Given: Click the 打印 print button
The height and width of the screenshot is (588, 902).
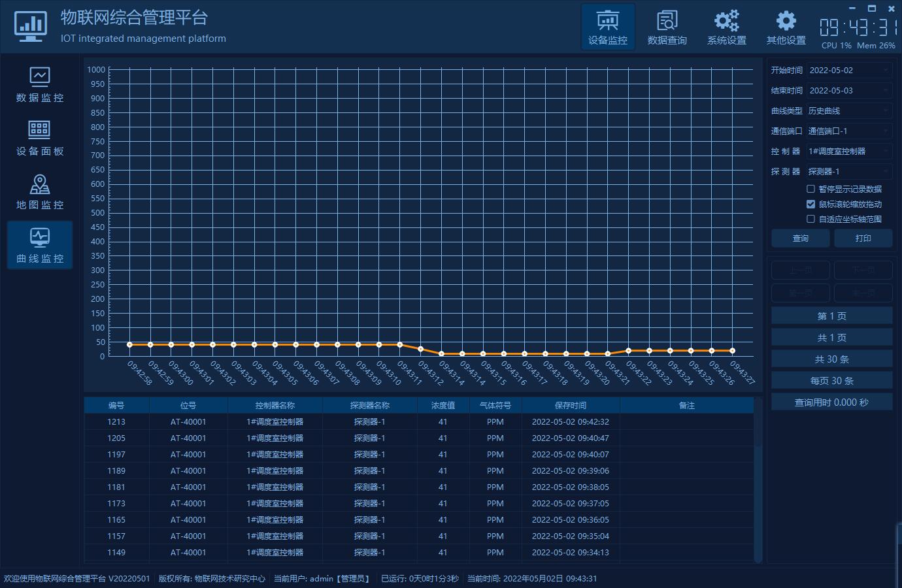Looking at the screenshot, I should coord(863,238).
